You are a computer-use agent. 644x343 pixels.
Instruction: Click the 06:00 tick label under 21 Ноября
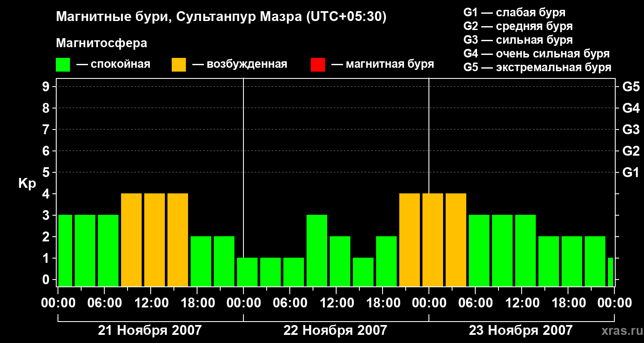pos(104,303)
